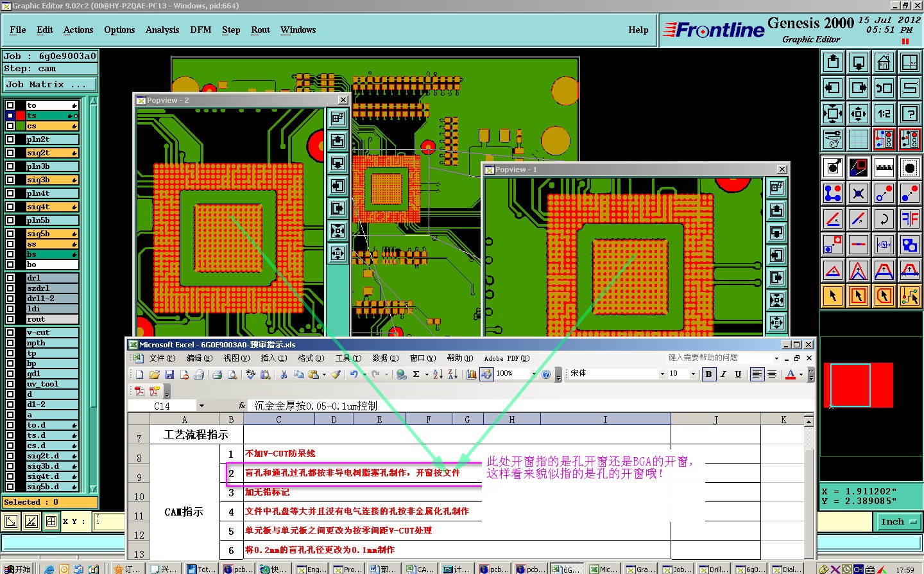924x574 pixels.
Task: Open the File menu in Graphic Editor
Action: (18, 30)
